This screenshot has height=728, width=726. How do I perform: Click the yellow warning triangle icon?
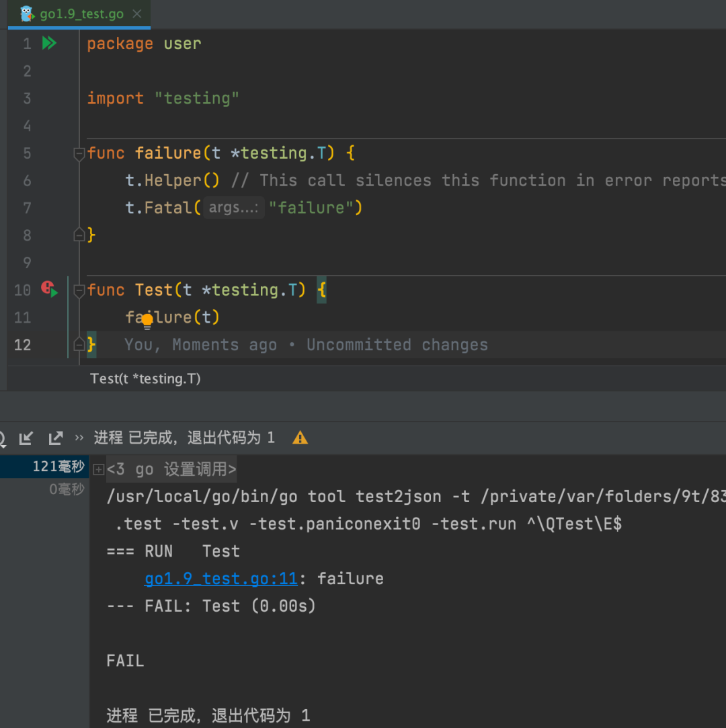tap(300, 438)
